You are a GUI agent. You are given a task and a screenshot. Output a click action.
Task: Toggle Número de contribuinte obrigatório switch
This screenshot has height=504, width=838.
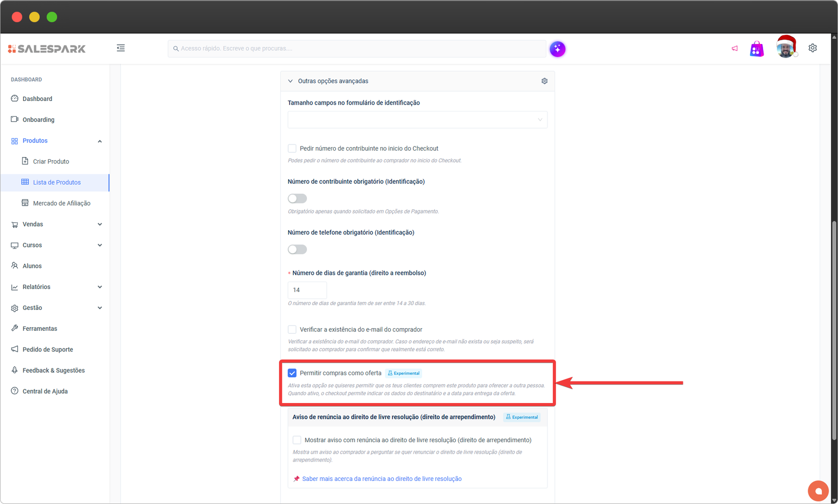[x=297, y=199]
